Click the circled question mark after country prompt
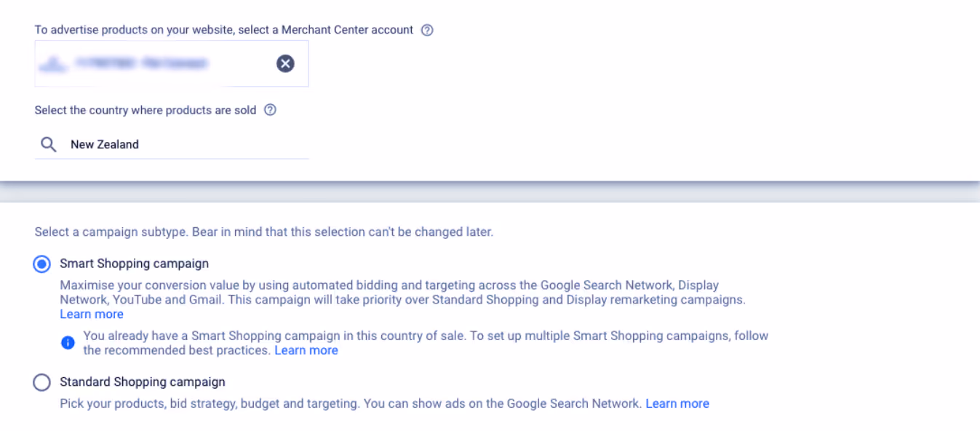The height and width of the screenshot is (431, 980). [270, 110]
